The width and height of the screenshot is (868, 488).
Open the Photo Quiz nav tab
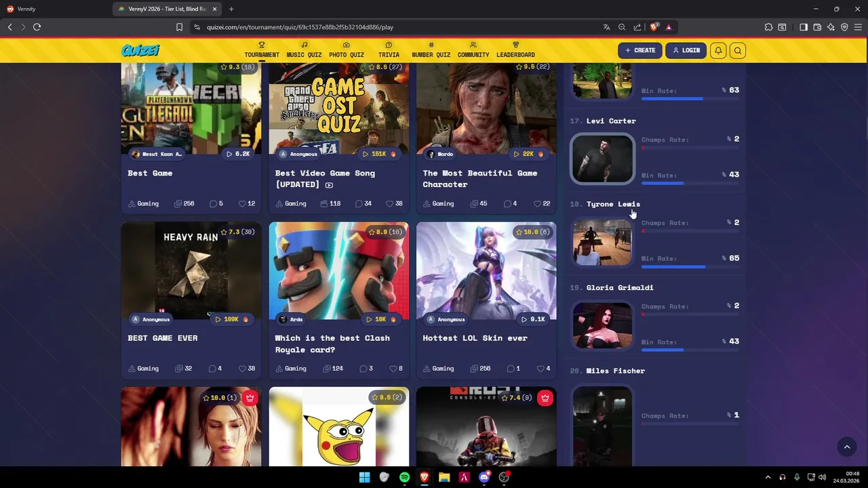(x=347, y=50)
